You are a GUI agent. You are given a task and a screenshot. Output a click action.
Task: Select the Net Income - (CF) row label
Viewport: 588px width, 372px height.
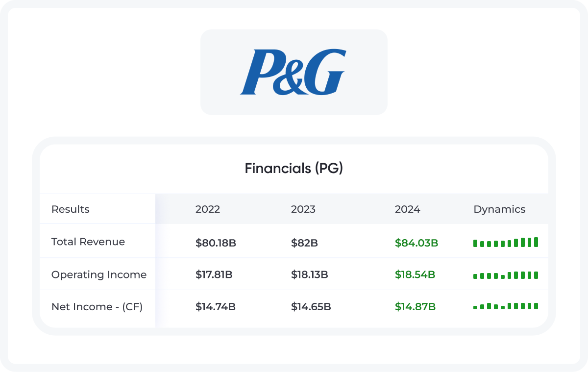pos(97,307)
